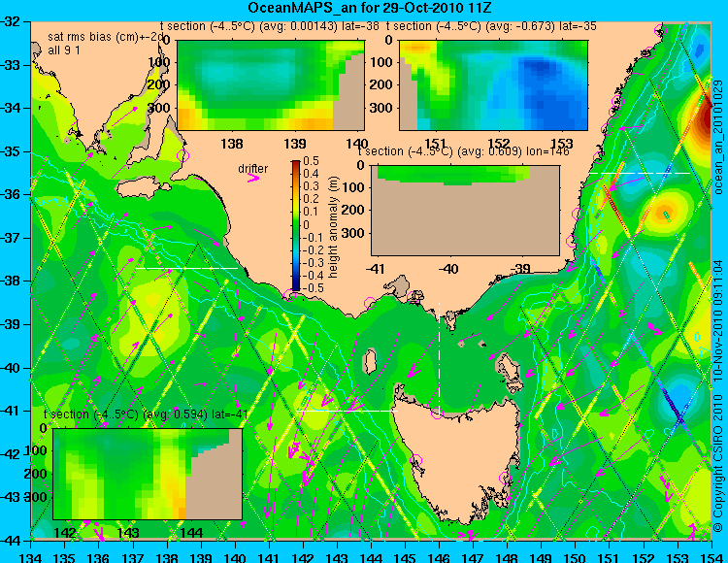Click the OceanMAPS_an 29-Oct-2010 11Z title
728x563 pixels.
369,8
